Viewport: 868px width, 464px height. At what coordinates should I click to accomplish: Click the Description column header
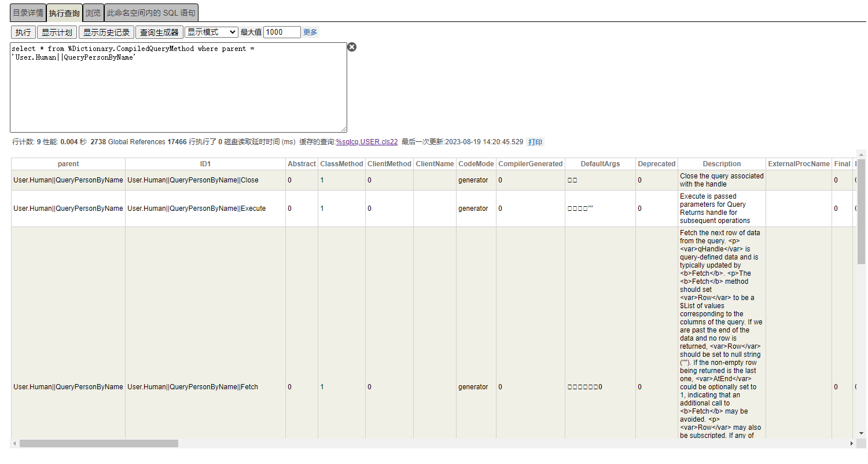722,164
